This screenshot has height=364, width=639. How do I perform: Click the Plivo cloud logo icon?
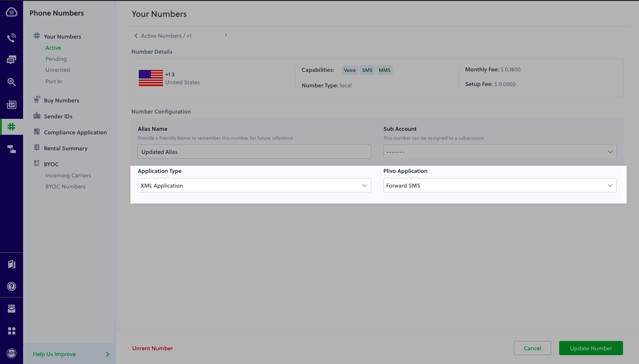tap(12, 12)
